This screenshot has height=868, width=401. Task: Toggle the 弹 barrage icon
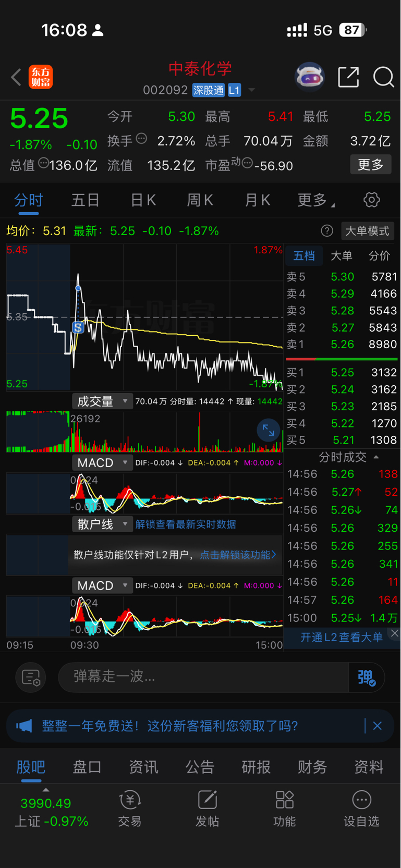point(367,677)
